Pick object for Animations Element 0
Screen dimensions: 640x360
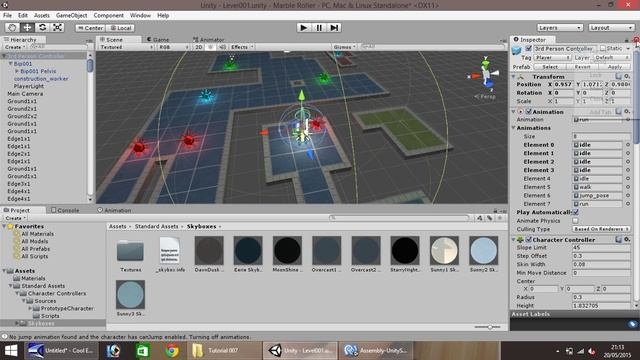click(x=628, y=145)
